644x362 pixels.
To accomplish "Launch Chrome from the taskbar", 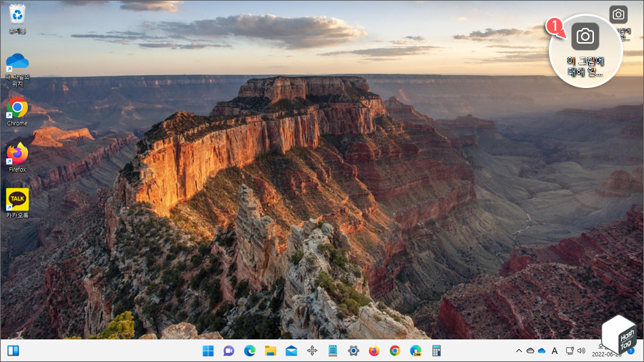I will point(395,351).
